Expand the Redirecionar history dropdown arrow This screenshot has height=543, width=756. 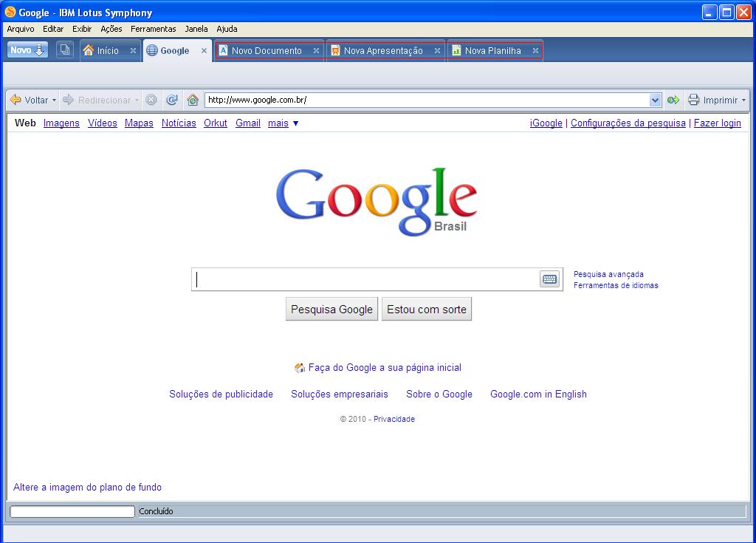[137, 100]
